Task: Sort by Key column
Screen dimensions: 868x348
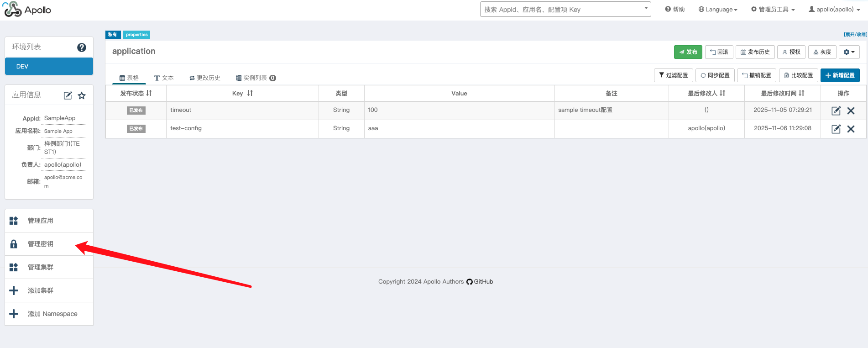Action: click(x=242, y=93)
